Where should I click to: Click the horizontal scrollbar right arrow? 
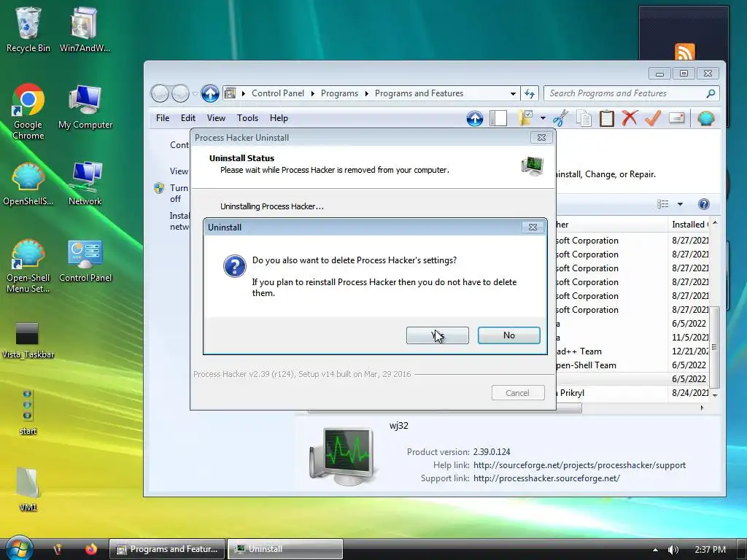pyautogui.click(x=703, y=408)
